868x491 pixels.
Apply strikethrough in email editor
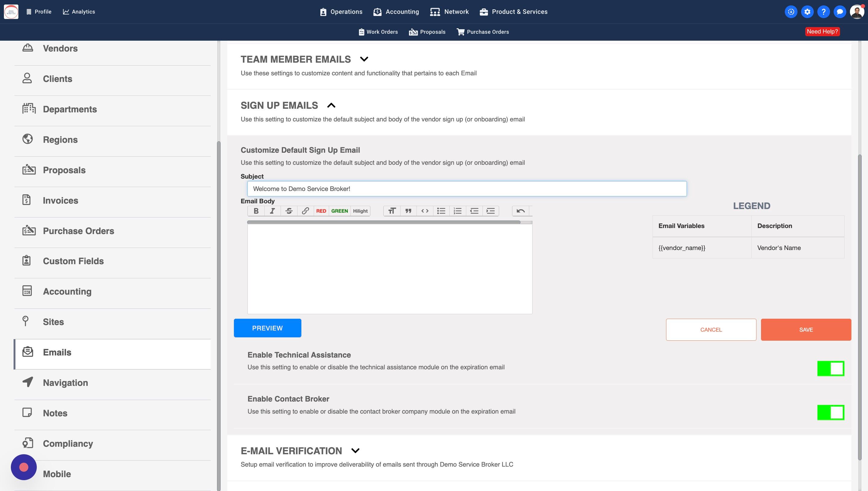pos(289,211)
